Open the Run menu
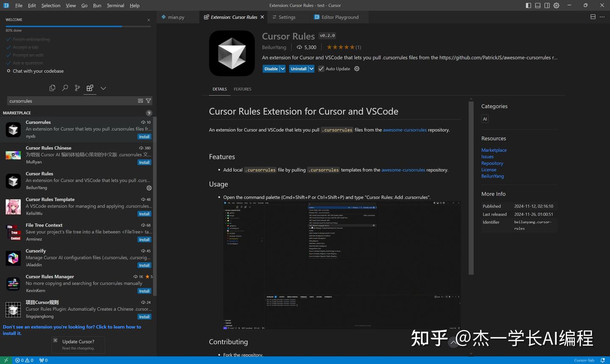 point(97,6)
